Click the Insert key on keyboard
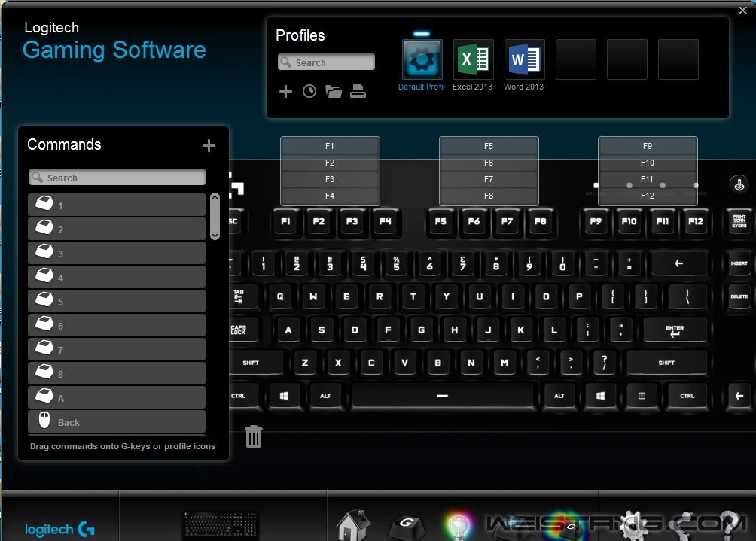This screenshot has width=756, height=541. tap(739, 263)
